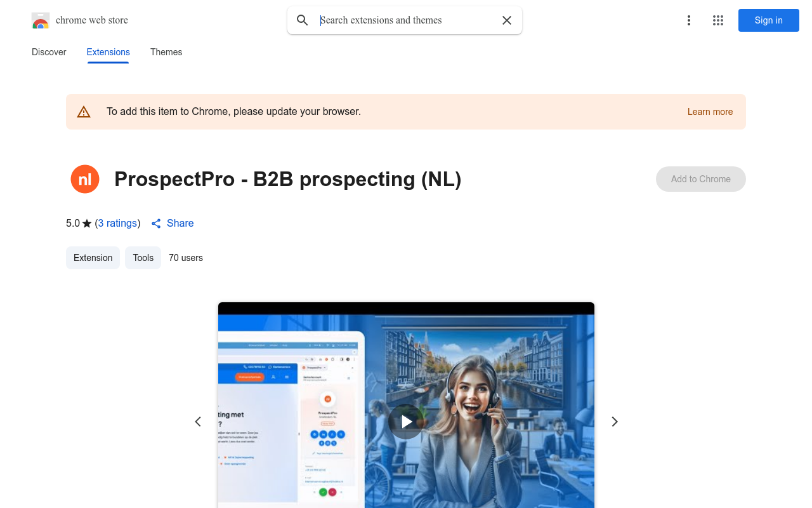Play the promo video
The width and height of the screenshot is (812, 508).
point(406,422)
